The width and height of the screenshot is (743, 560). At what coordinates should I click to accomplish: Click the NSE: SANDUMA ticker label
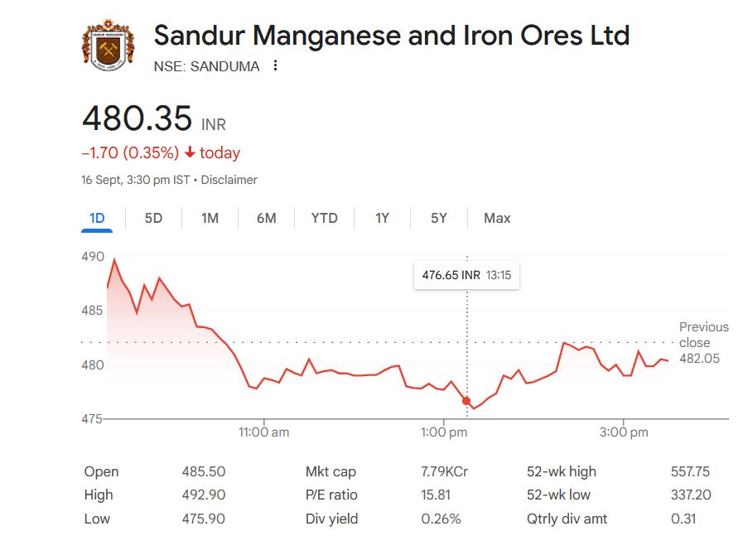click(206, 66)
